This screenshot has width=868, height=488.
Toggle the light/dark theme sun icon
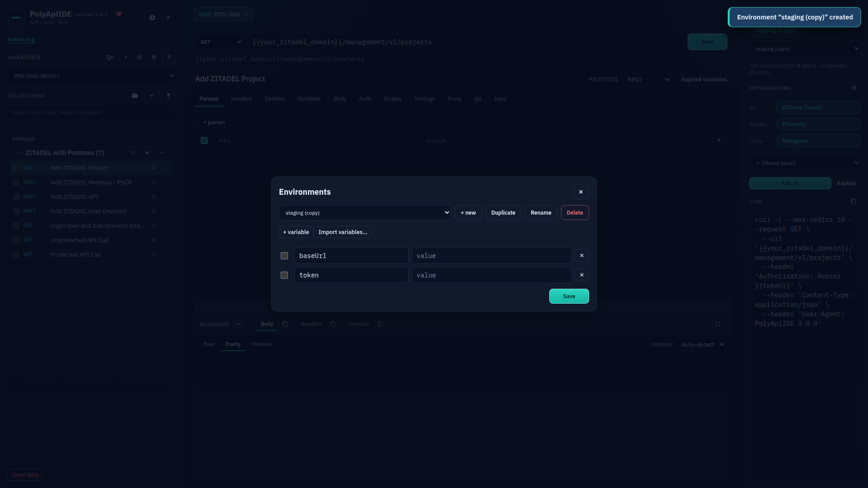coord(168,18)
